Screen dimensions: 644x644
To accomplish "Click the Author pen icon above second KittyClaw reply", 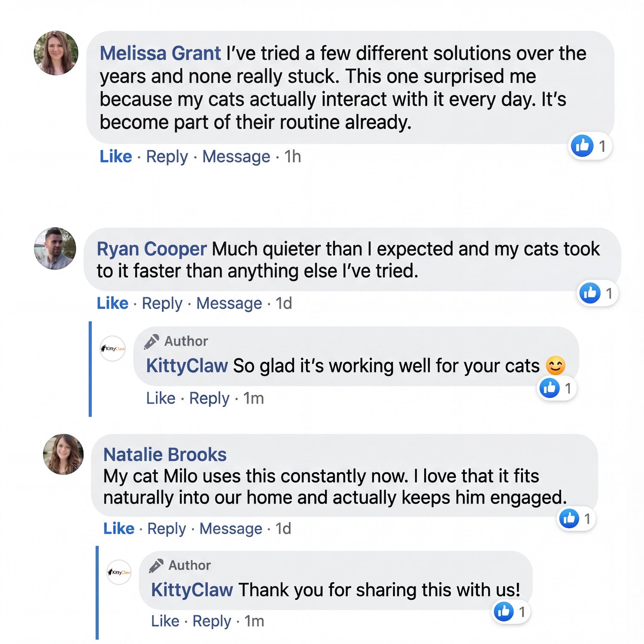I will coord(156,565).
